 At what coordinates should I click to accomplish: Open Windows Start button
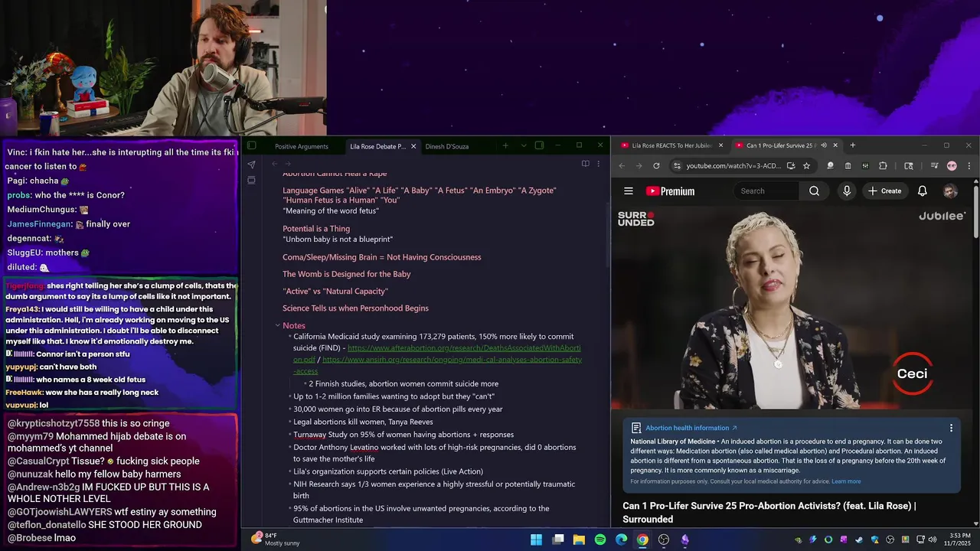(x=537, y=540)
